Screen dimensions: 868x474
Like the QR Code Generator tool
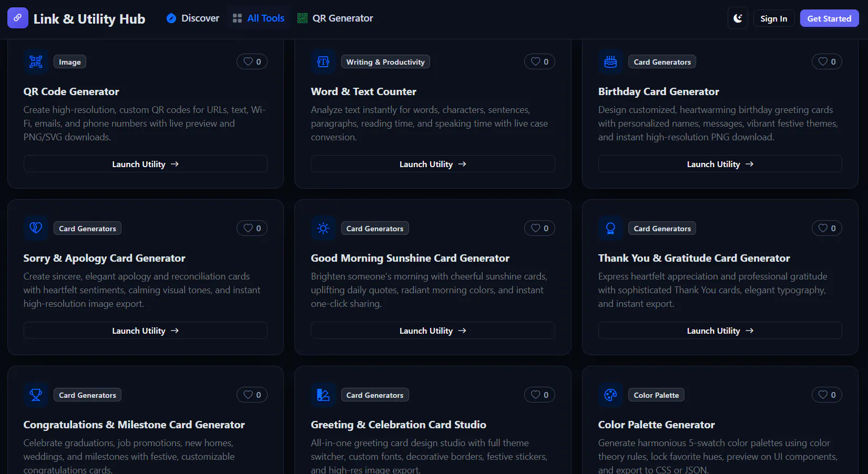tap(252, 62)
